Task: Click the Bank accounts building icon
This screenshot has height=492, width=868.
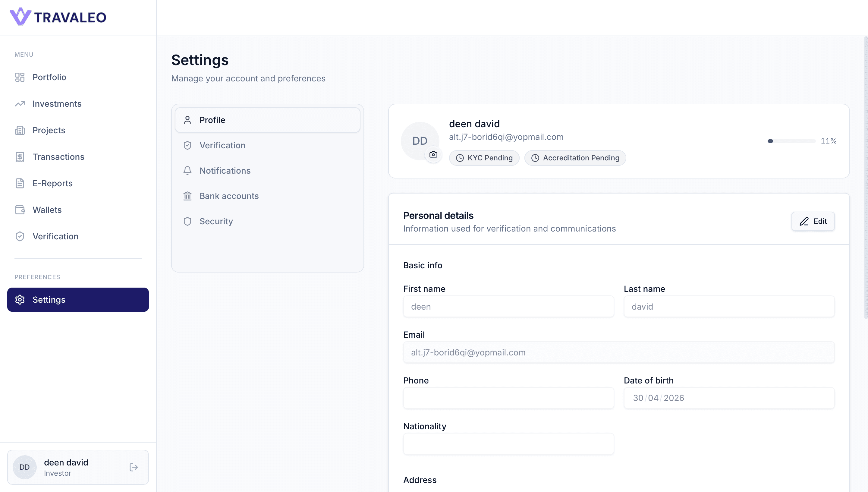Action: point(187,196)
